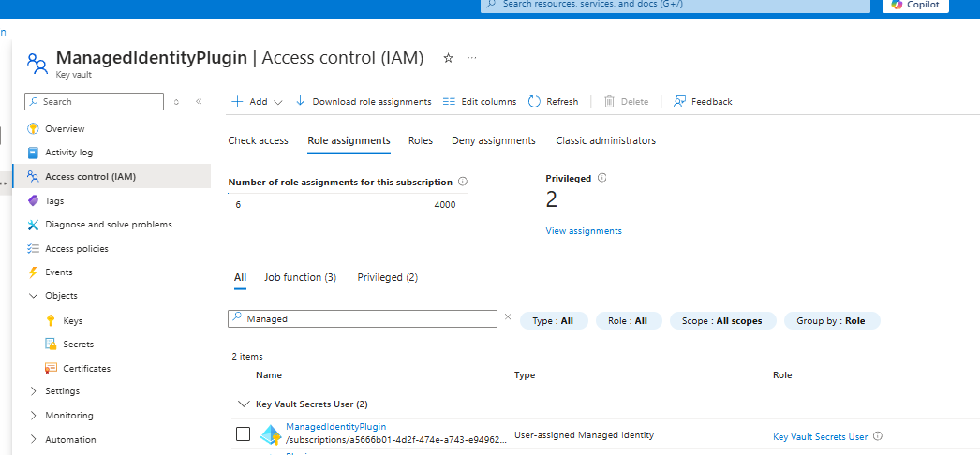This screenshot has height=455, width=980.
Task: Click the info icon next to Privileged
Action: pyautogui.click(x=601, y=178)
